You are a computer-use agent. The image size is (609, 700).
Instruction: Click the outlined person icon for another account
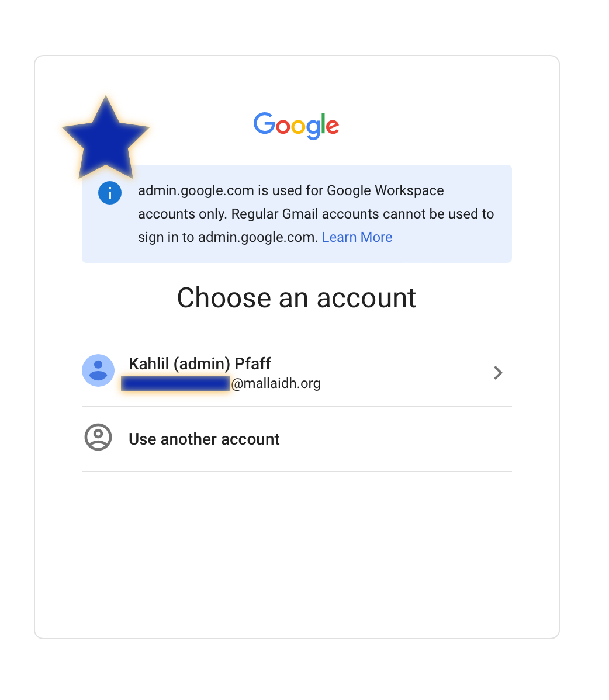click(98, 437)
